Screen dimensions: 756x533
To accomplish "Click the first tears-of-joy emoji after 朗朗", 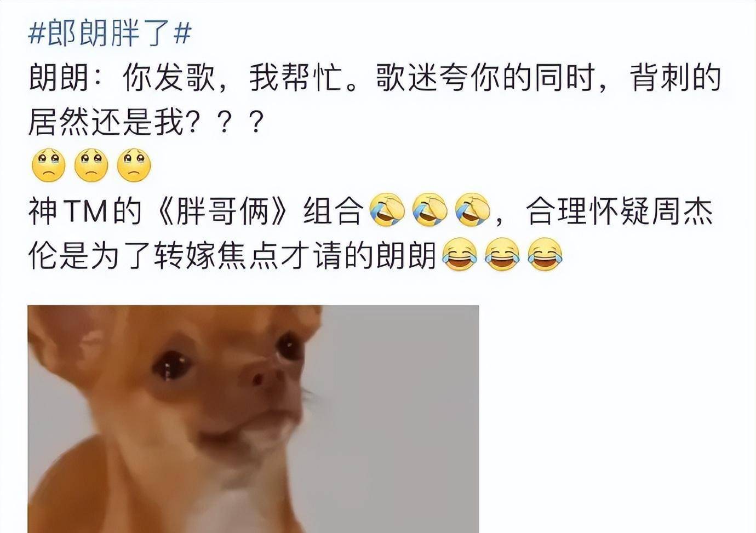I will [459, 255].
